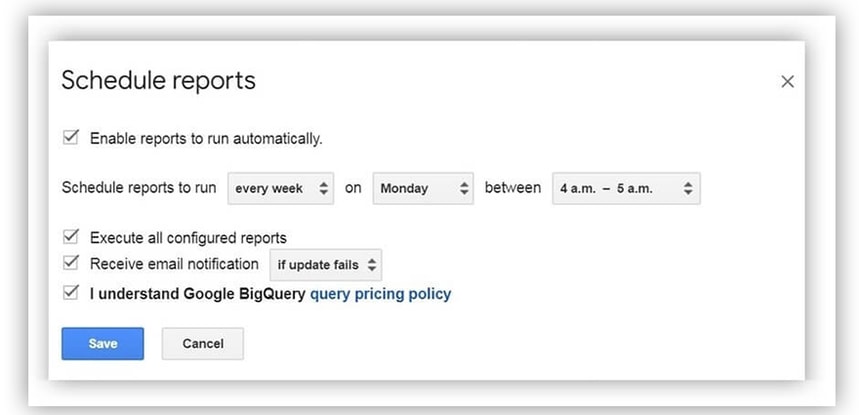The image size is (859, 415).
Task: Click the 'between' label before time range
Action: coord(512,188)
